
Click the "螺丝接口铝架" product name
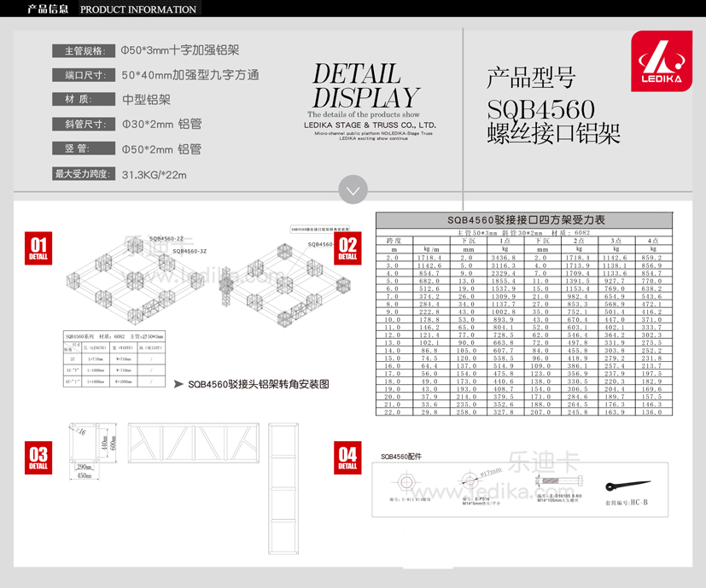tap(553, 133)
